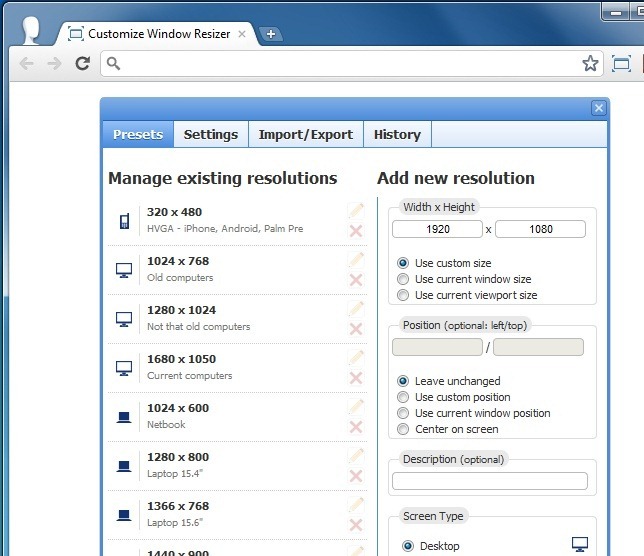The height and width of the screenshot is (556, 644).
Task: Click the 'Laptop 15.6"' description text
Action: [x=175, y=522]
